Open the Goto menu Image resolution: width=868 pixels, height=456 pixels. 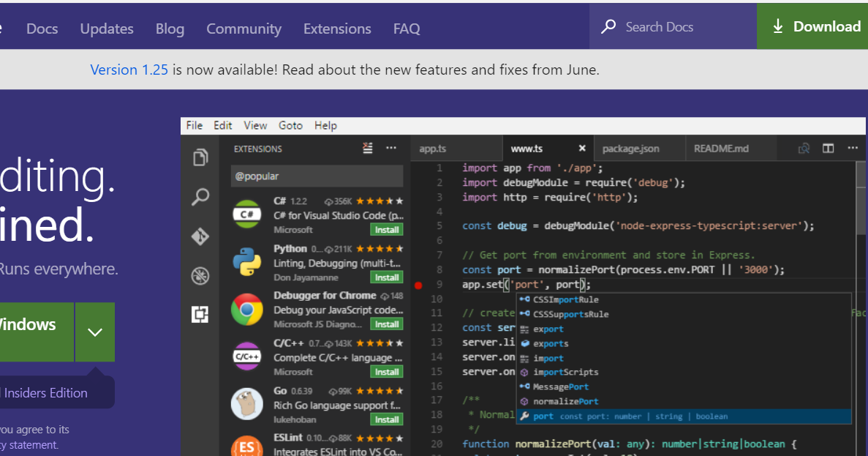290,126
